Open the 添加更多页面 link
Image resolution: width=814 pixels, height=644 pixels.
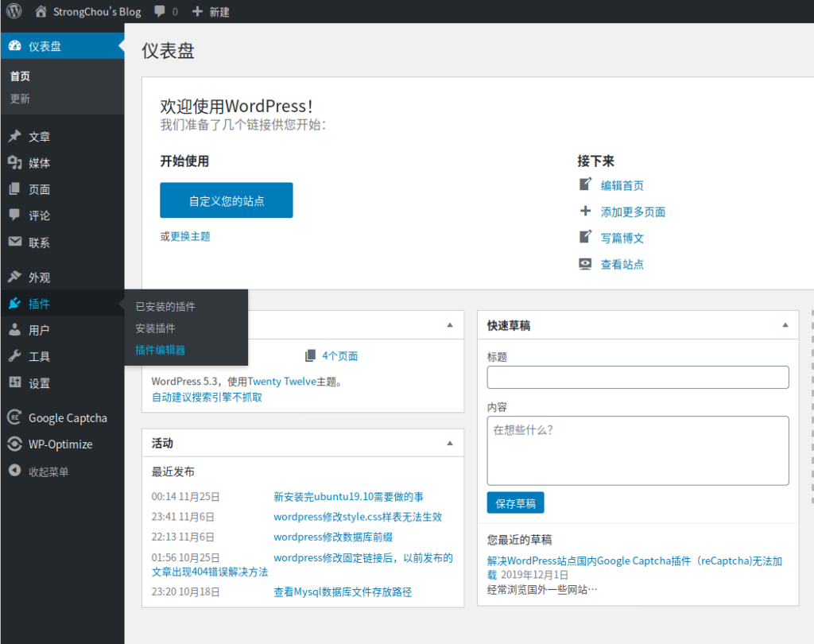(633, 212)
